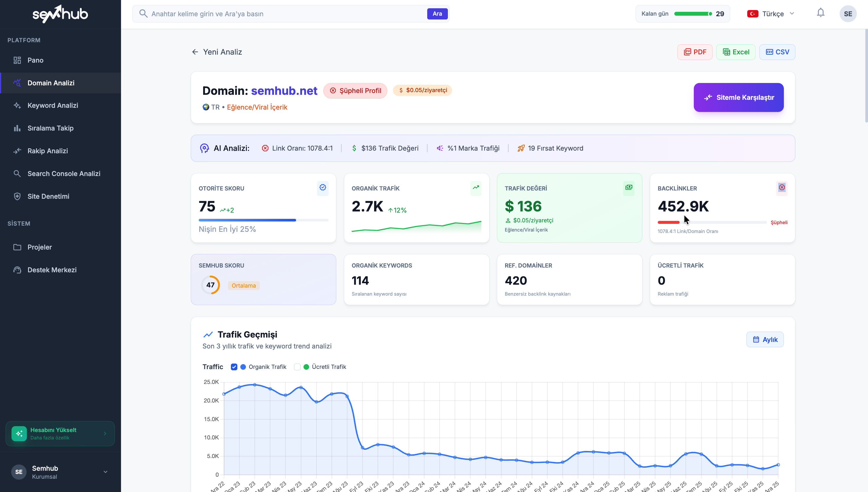Open Keyword Analizi in the sidebar

click(x=53, y=105)
